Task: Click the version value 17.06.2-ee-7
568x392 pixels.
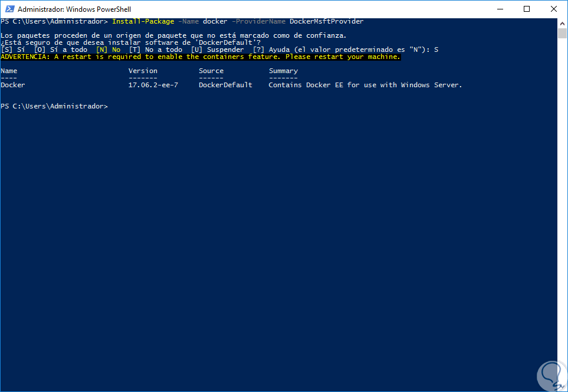Action: (153, 85)
